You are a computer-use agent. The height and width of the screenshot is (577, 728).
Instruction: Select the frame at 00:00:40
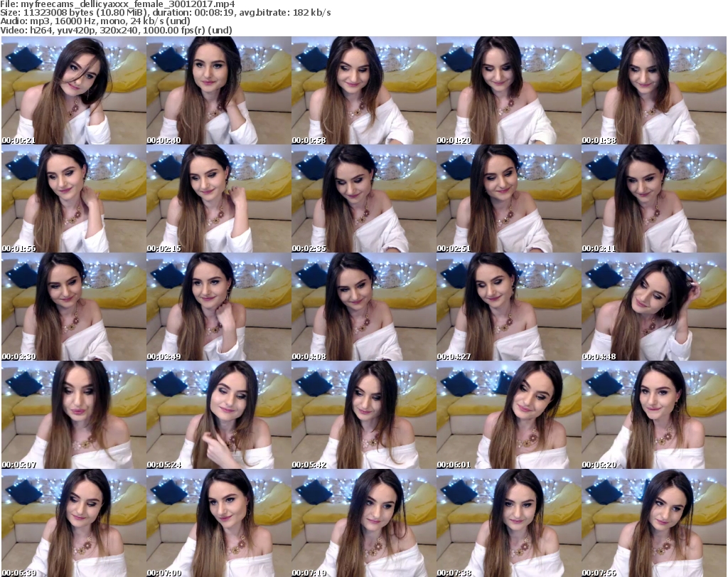pyautogui.click(x=218, y=91)
